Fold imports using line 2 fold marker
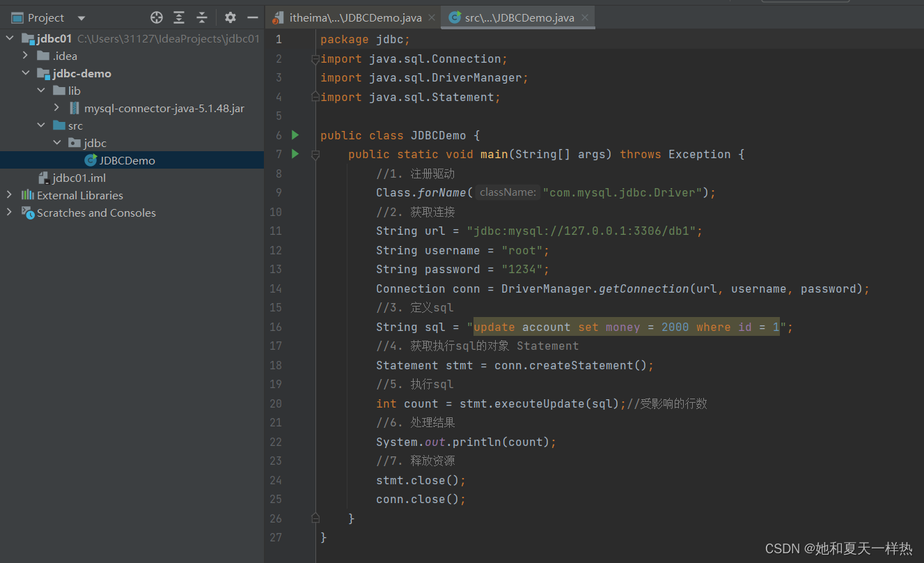This screenshot has height=563, width=924. pyautogui.click(x=315, y=59)
